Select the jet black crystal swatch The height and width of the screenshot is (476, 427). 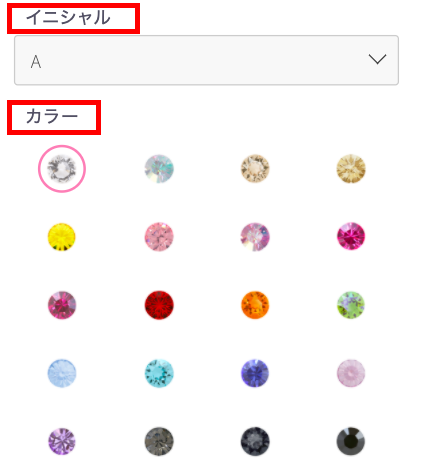pos(351,441)
